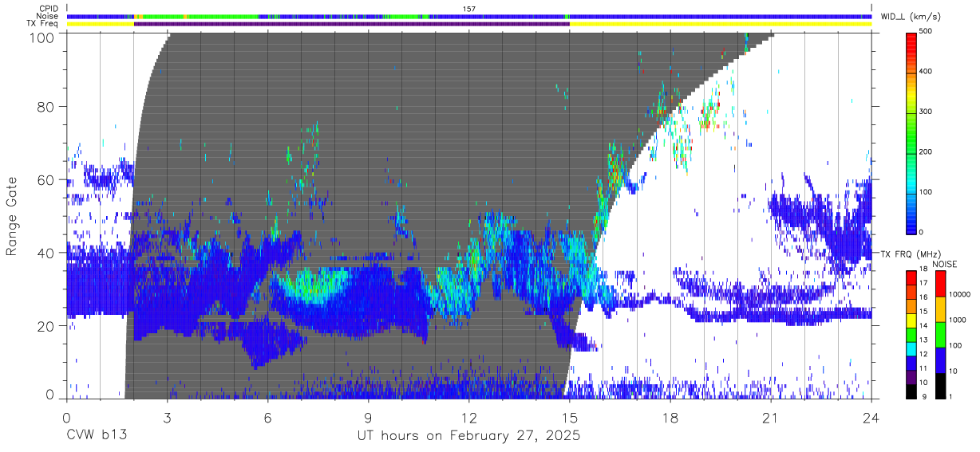Click the 9 hour tick label

[368, 417]
